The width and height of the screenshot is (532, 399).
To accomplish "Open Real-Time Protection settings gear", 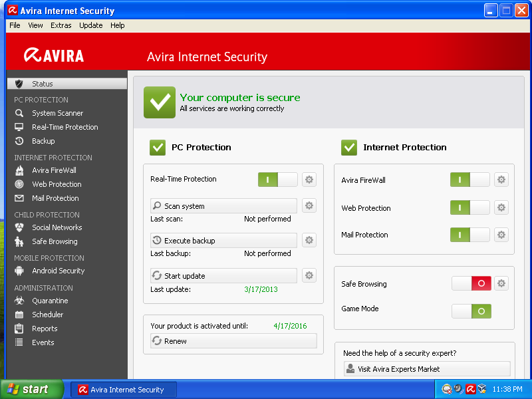I will coord(309,180).
